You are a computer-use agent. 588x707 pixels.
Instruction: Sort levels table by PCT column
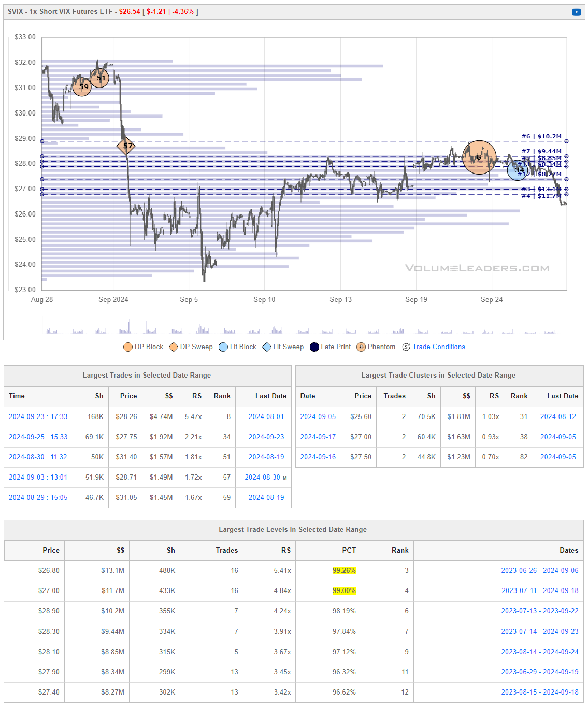(349, 550)
